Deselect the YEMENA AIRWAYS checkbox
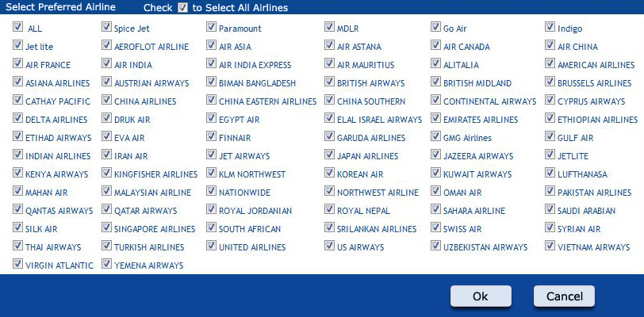Screen dimensions: 644x317 point(106,265)
